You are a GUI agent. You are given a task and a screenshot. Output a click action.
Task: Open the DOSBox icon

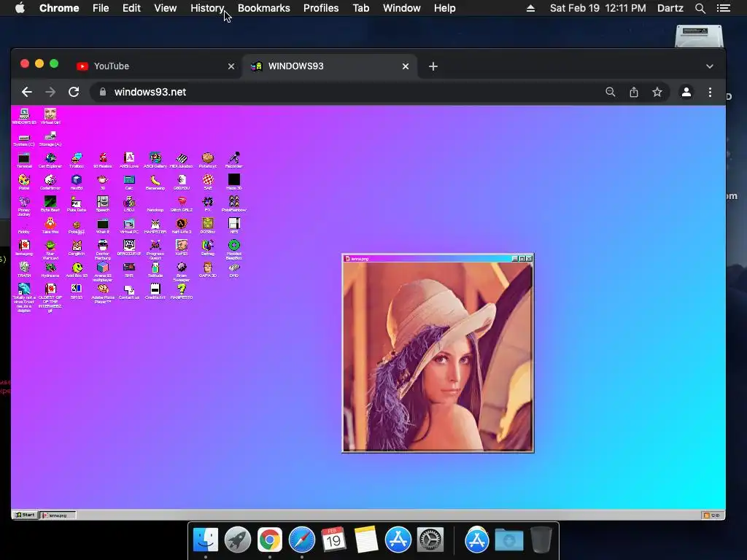[x=207, y=226]
